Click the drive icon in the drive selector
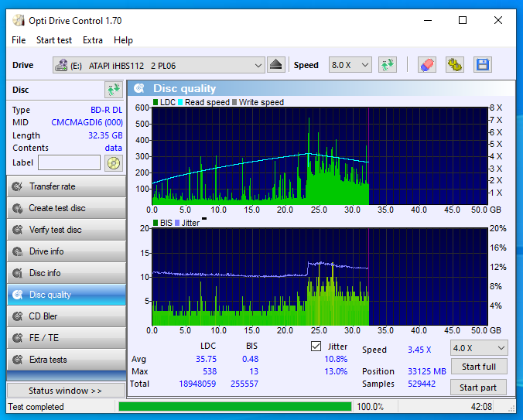Screen dimensions: 523x420 pos(61,65)
